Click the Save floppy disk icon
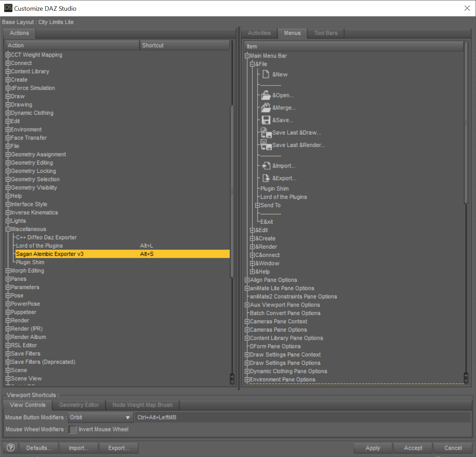476x457 pixels. [266, 120]
